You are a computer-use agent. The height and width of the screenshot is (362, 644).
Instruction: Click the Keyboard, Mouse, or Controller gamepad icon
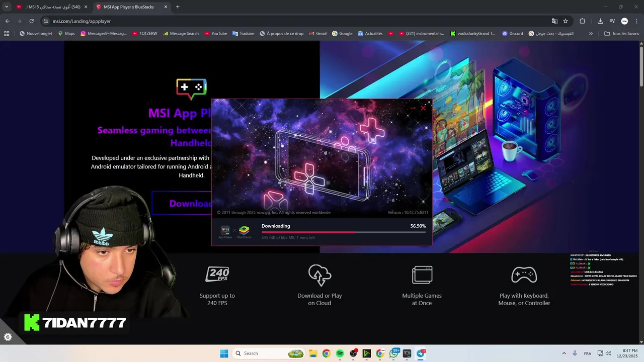[x=524, y=275]
